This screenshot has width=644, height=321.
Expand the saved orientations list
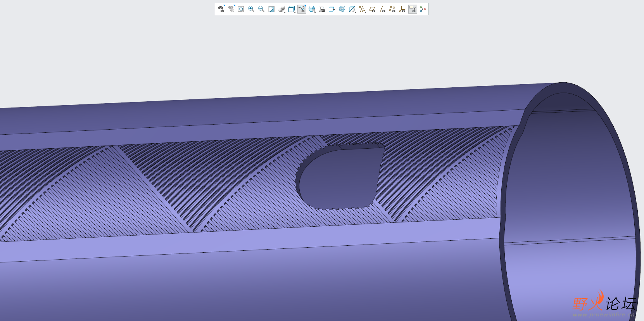click(x=302, y=9)
